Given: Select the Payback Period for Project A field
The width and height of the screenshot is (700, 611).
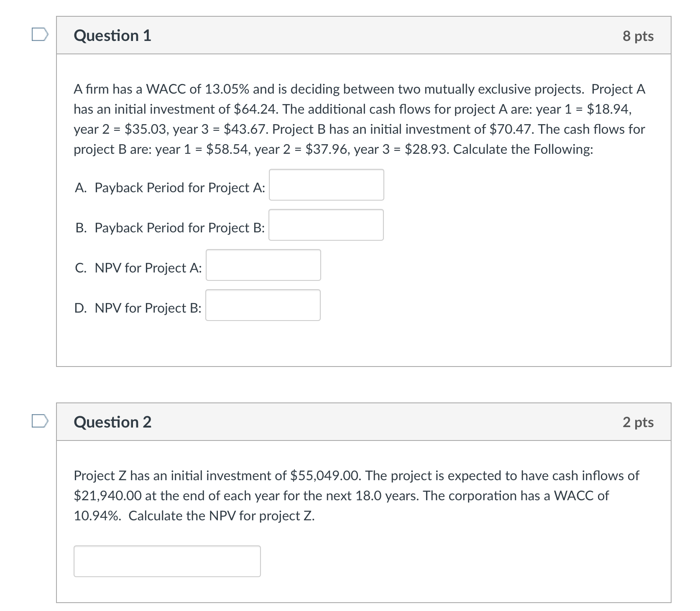Looking at the screenshot, I should tap(326, 185).
